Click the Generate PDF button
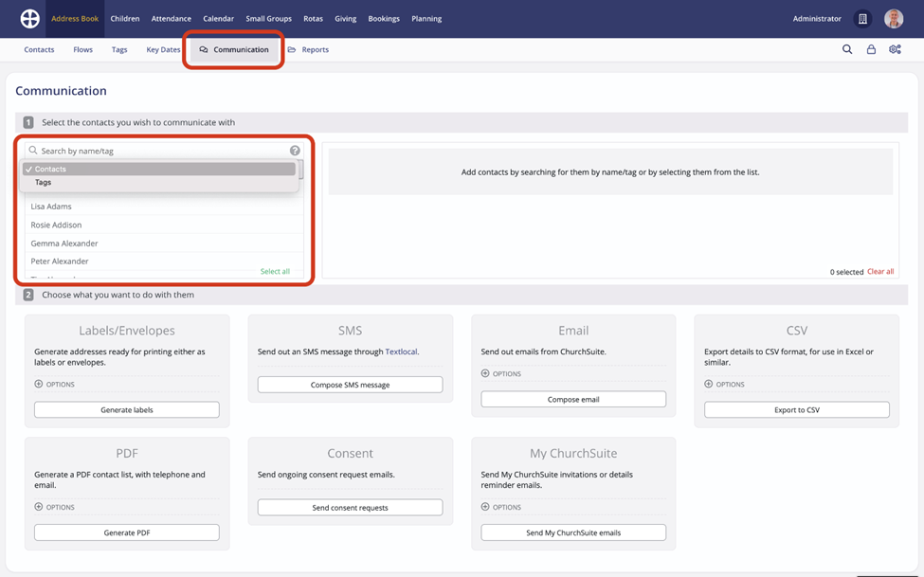The height and width of the screenshot is (577, 924). pos(127,532)
